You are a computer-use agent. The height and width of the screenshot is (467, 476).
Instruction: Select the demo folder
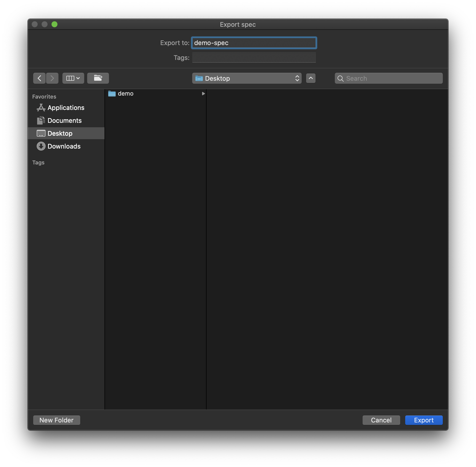pos(126,94)
